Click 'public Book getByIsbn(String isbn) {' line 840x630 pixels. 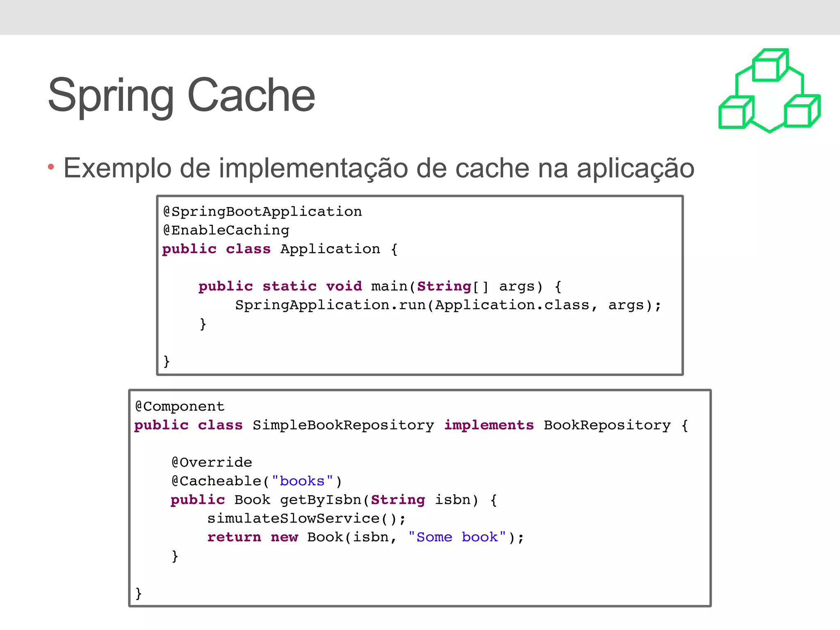click(x=334, y=500)
